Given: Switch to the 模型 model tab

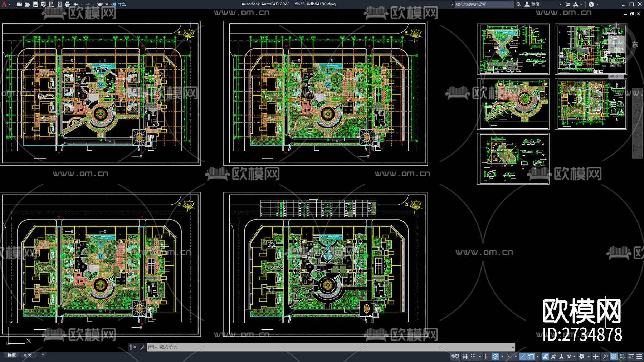Looking at the screenshot, I should pyautogui.click(x=11, y=355).
